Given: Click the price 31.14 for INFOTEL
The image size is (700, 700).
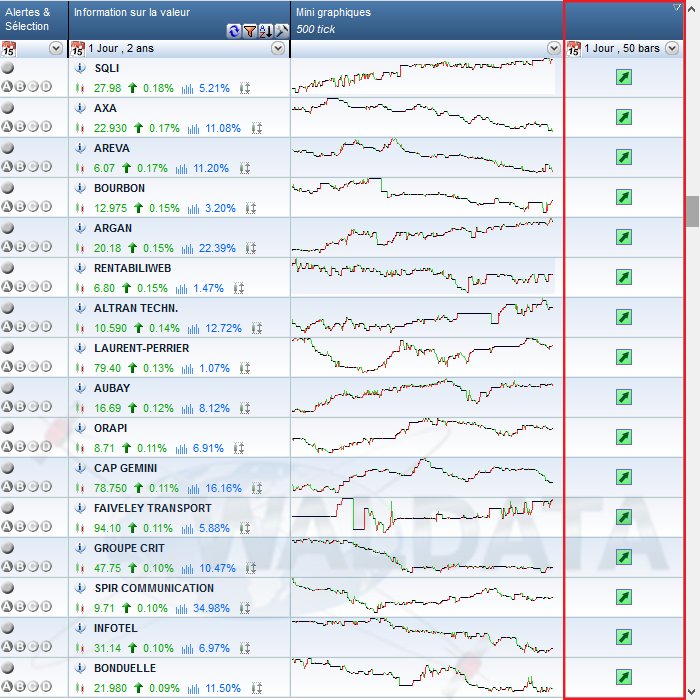Looking at the screenshot, I should coord(107,648).
